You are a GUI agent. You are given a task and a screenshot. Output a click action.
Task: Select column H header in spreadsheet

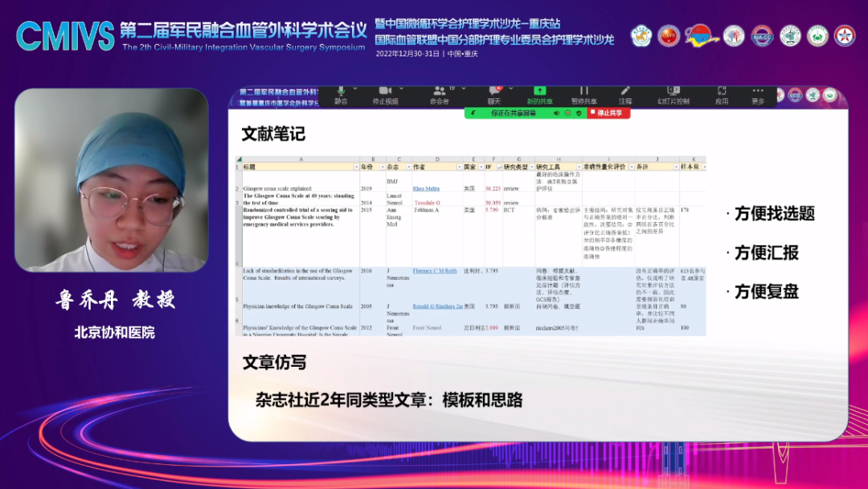[x=559, y=159]
